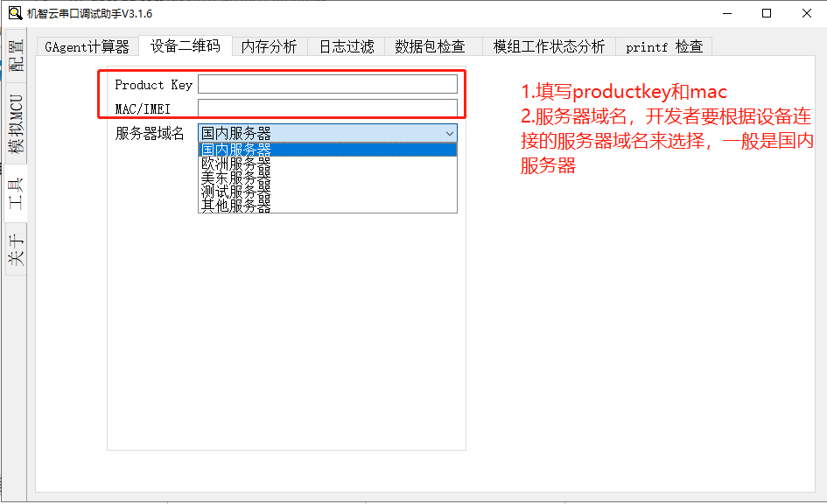This screenshot has height=504, width=827.
Task: Switch to the GAgent计算器 tab
Action: (x=87, y=46)
